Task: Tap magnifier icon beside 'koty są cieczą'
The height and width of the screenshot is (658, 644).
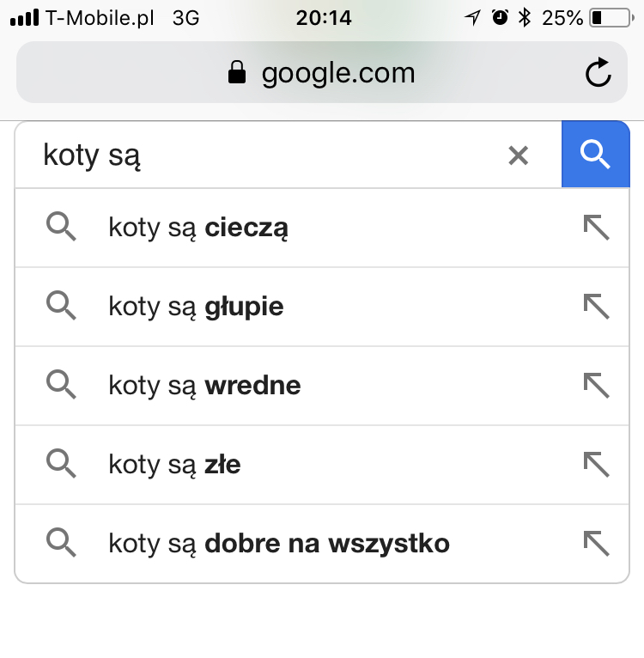Action: (61, 227)
